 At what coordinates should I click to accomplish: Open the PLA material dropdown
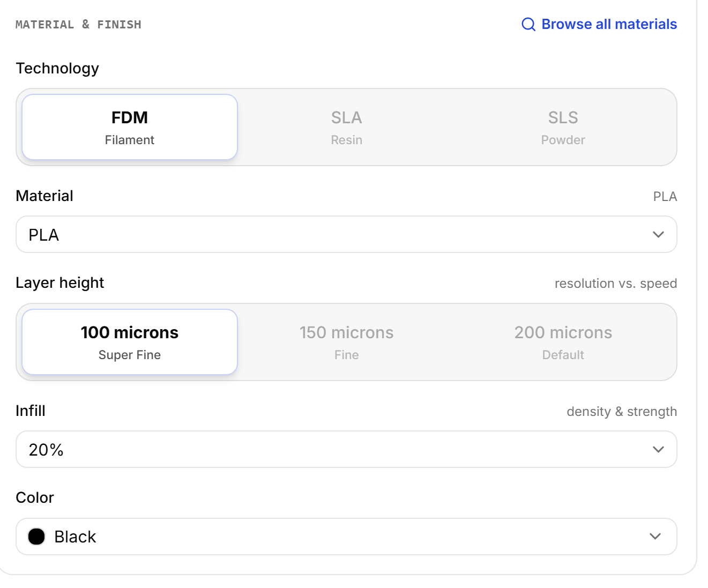(346, 234)
